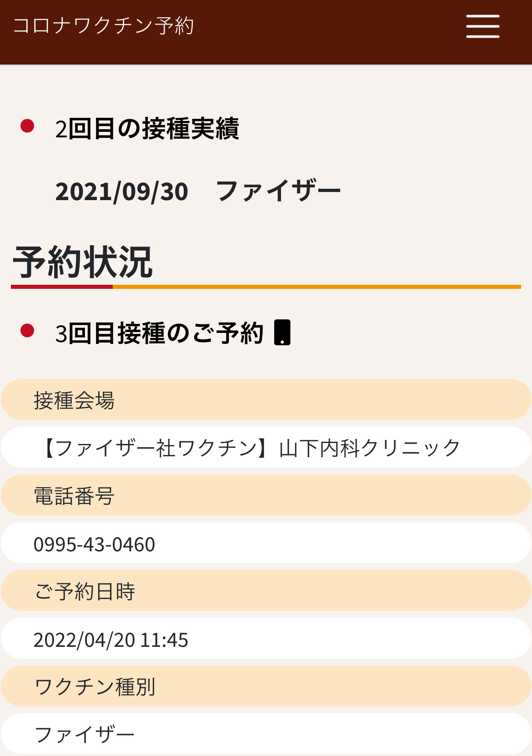Select the 電話番号 label row

point(266,495)
